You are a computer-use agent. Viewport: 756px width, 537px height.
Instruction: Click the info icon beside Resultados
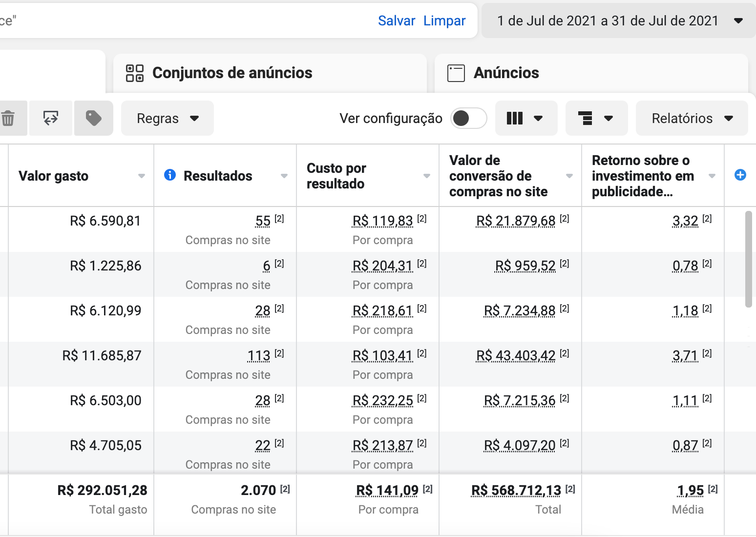[x=170, y=175]
